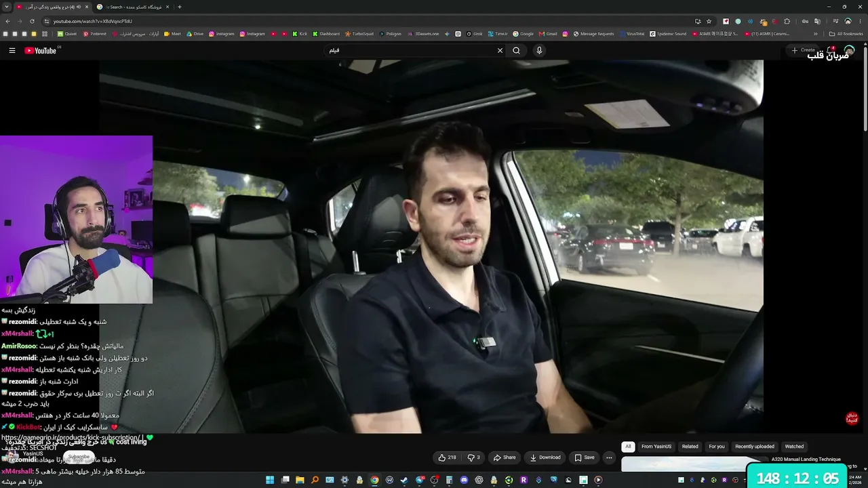868x488 pixels.
Task: Reload the current page
Action: tap(32, 21)
